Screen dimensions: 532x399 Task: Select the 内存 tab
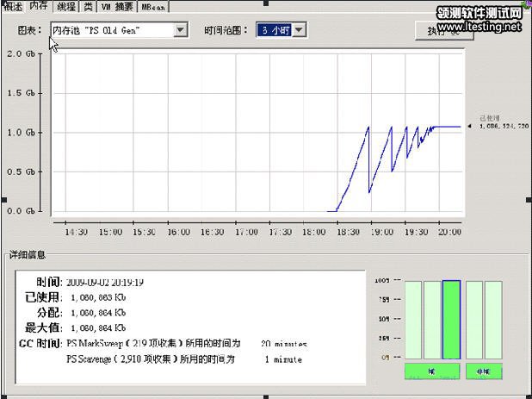(40, 6)
